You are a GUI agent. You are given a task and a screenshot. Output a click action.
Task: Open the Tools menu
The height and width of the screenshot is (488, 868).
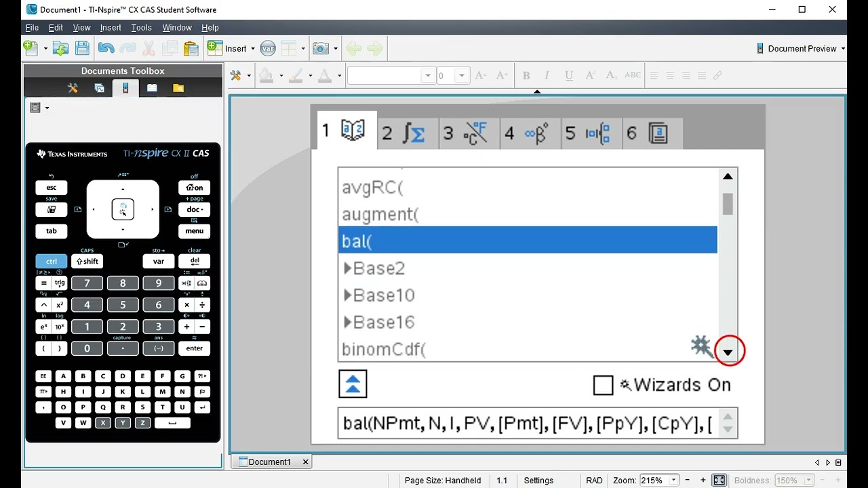(x=141, y=28)
